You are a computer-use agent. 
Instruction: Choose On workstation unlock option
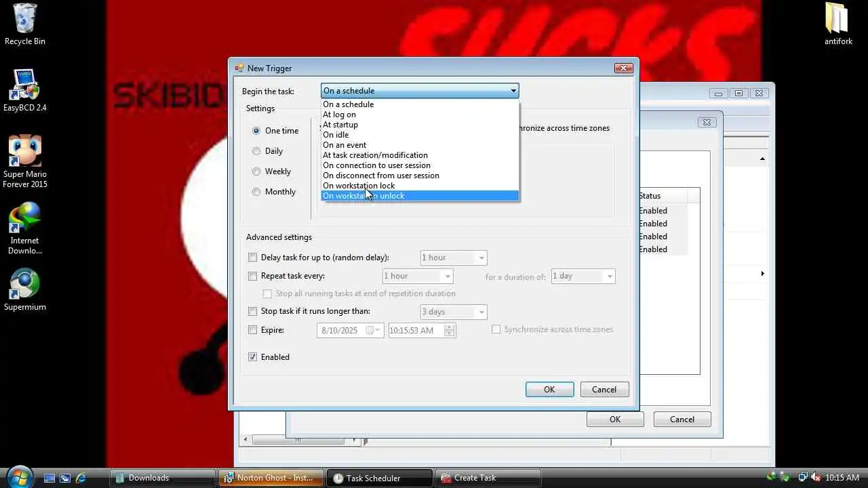click(420, 196)
